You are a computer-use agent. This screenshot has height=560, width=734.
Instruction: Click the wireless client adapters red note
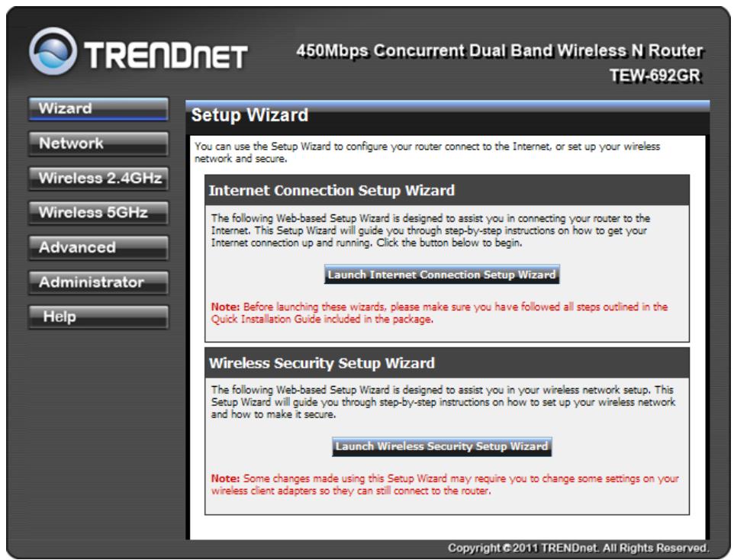(x=445, y=484)
